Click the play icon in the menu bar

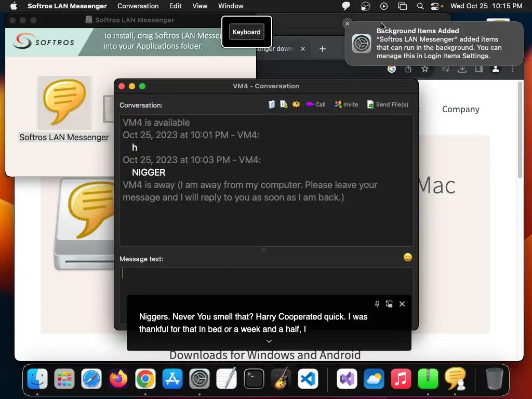point(384,6)
